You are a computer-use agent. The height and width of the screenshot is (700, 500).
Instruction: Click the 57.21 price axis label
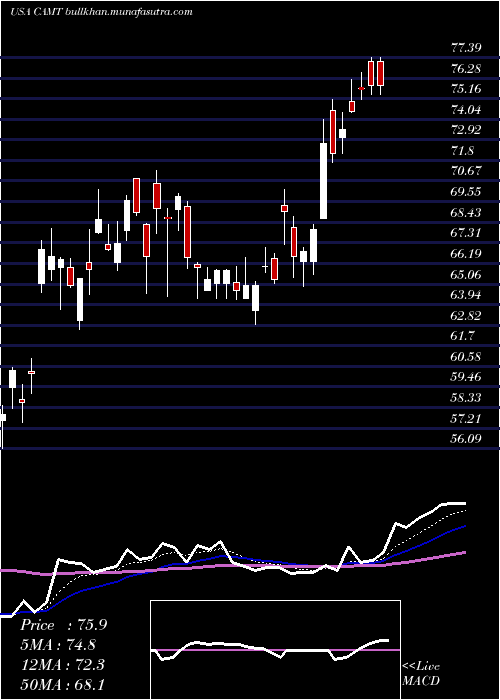click(466, 418)
